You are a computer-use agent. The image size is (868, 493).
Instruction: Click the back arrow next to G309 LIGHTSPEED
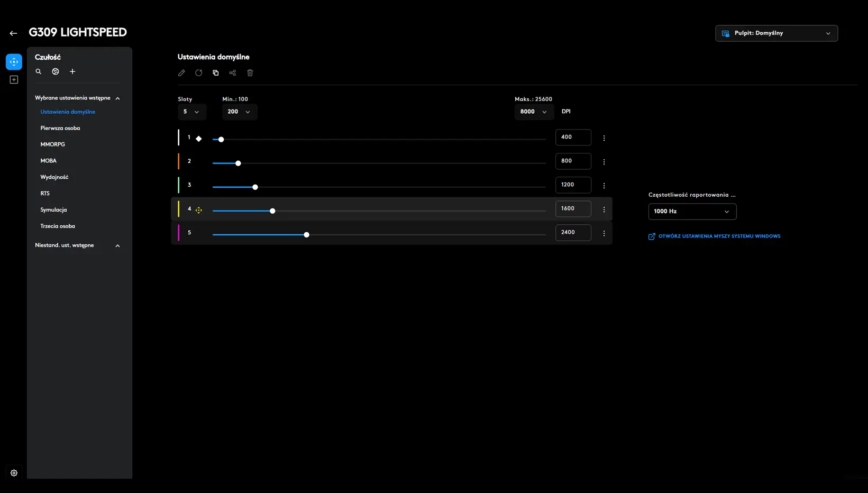[13, 33]
